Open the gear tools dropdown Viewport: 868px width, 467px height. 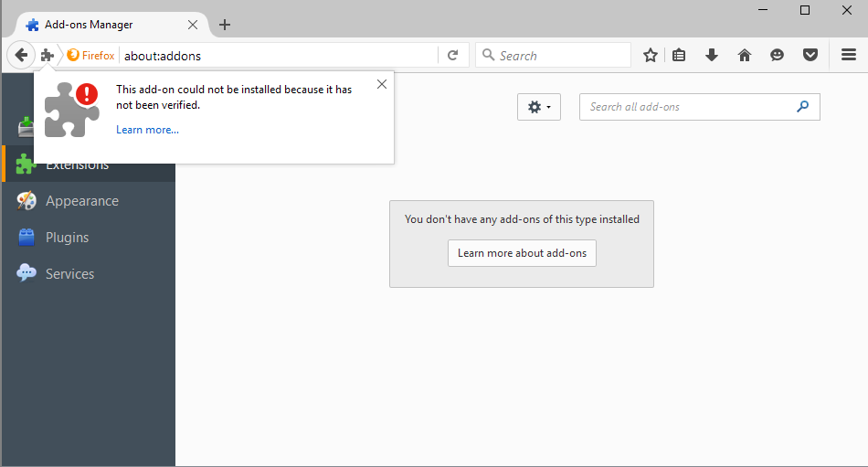coord(539,107)
